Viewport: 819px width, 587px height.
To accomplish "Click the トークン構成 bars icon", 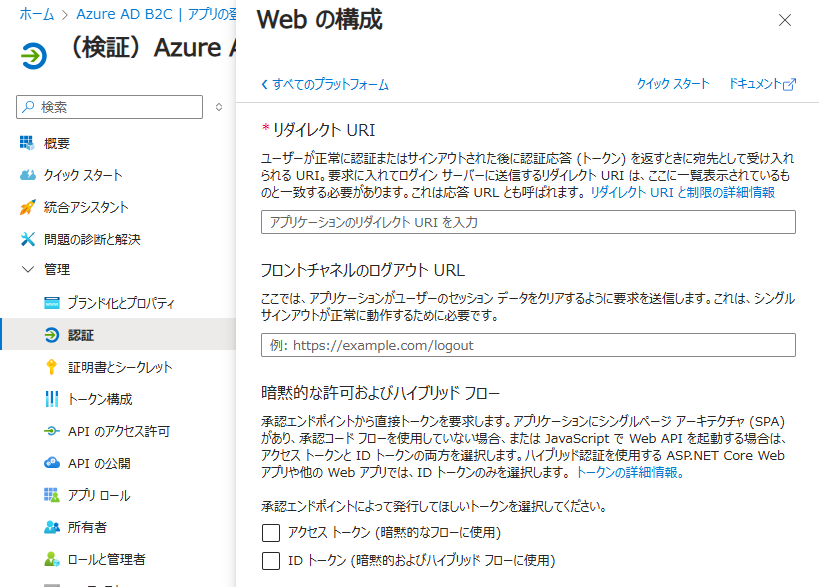I will pos(52,399).
